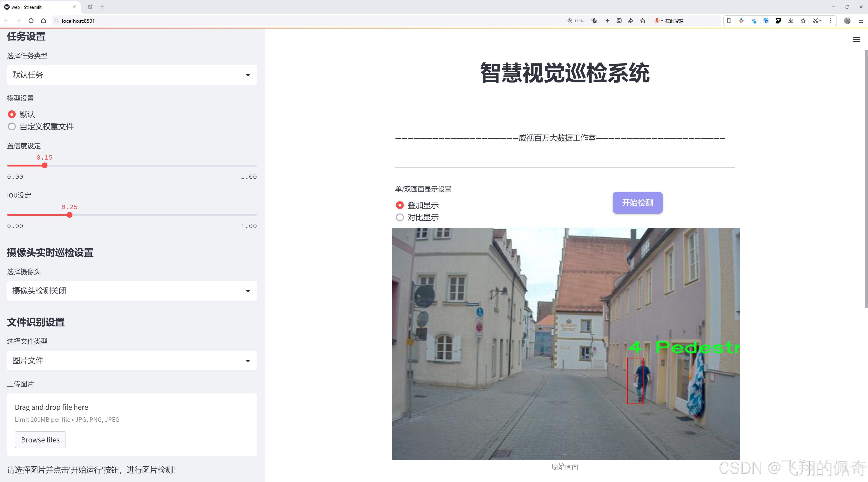The image size is (868, 482).
Task: Open the page translate icon in address bar
Action: pos(594,21)
